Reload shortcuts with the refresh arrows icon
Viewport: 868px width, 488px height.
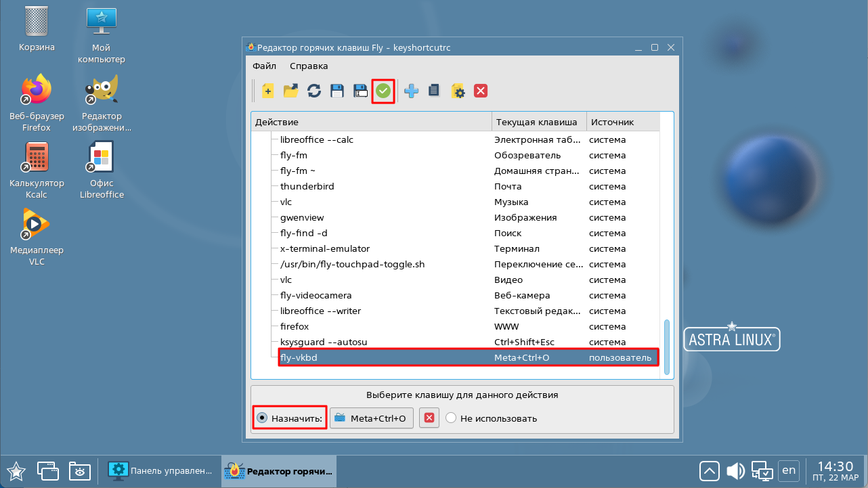(x=314, y=91)
